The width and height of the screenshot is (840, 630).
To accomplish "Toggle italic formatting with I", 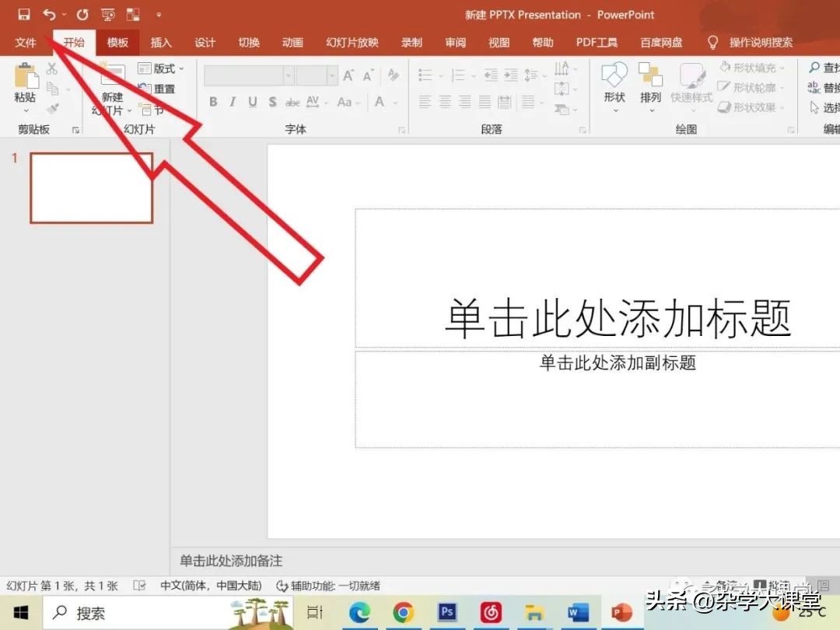I will tap(232, 102).
